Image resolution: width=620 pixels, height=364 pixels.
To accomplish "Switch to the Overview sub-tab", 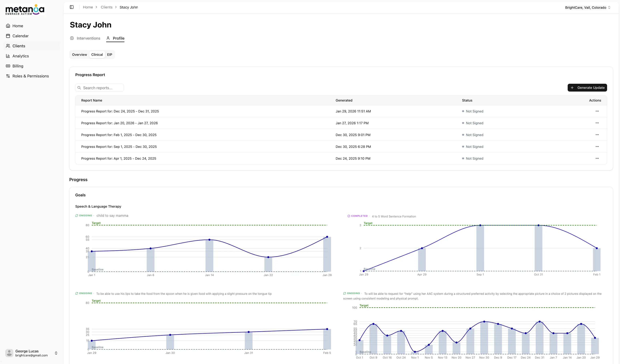I will 79,55.
